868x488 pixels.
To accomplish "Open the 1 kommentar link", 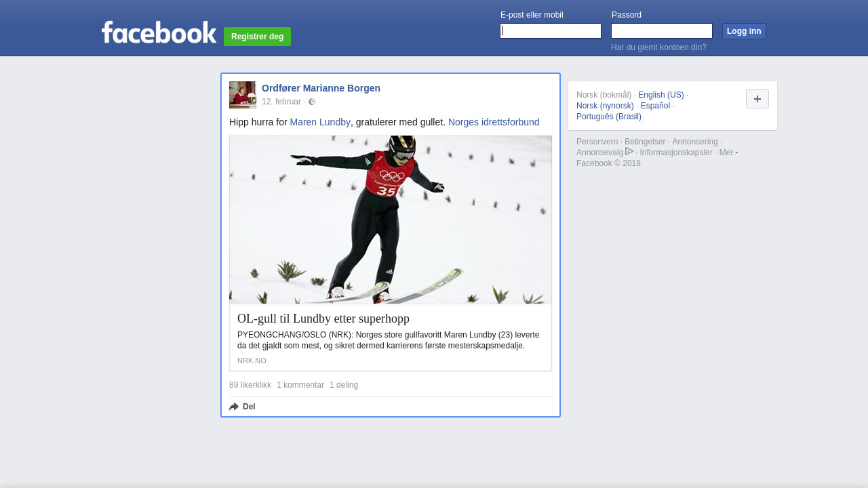I will (x=300, y=385).
